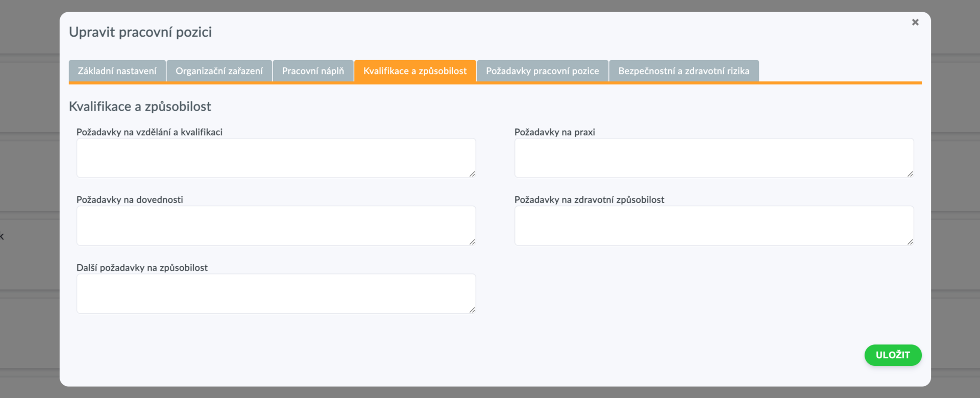This screenshot has height=398, width=980.
Task: Click the Uložit button to save
Action: (x=893, y=355)
